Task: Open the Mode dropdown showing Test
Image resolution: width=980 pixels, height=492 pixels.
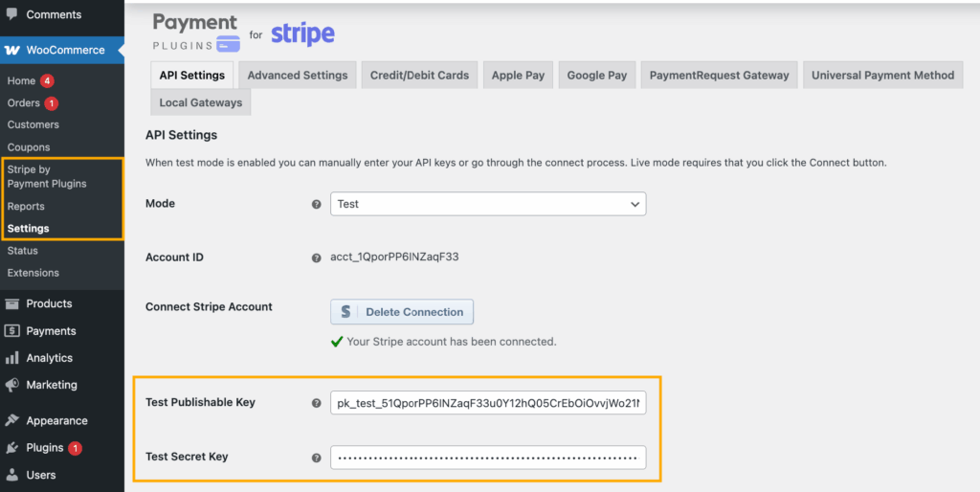Action: [488, 204]
